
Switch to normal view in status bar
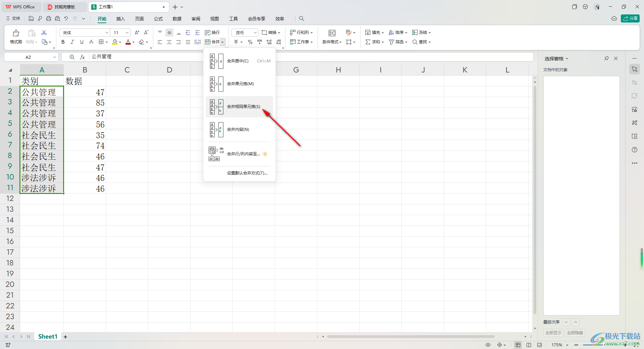click(x=518, y=345)
